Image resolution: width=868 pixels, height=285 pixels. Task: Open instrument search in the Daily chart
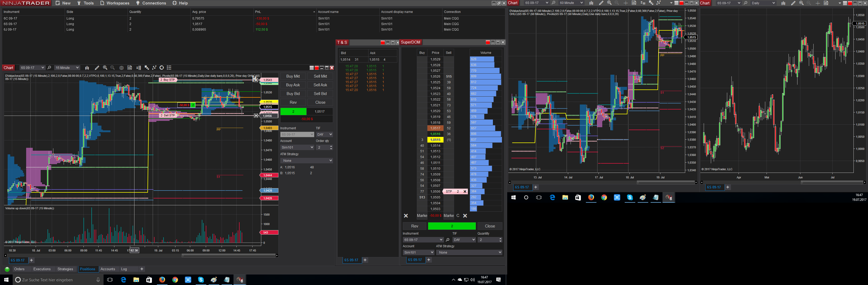click(x=745, y=3)
